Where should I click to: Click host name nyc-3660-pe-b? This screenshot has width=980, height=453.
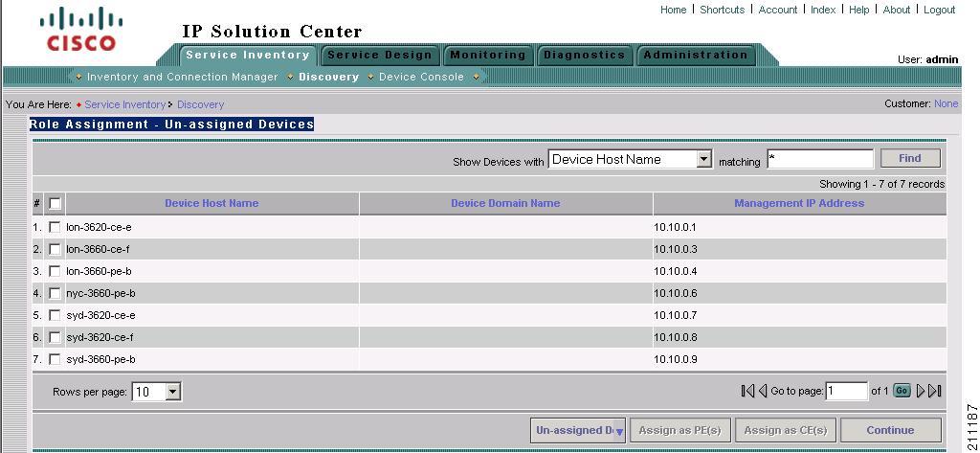[100, 293]
